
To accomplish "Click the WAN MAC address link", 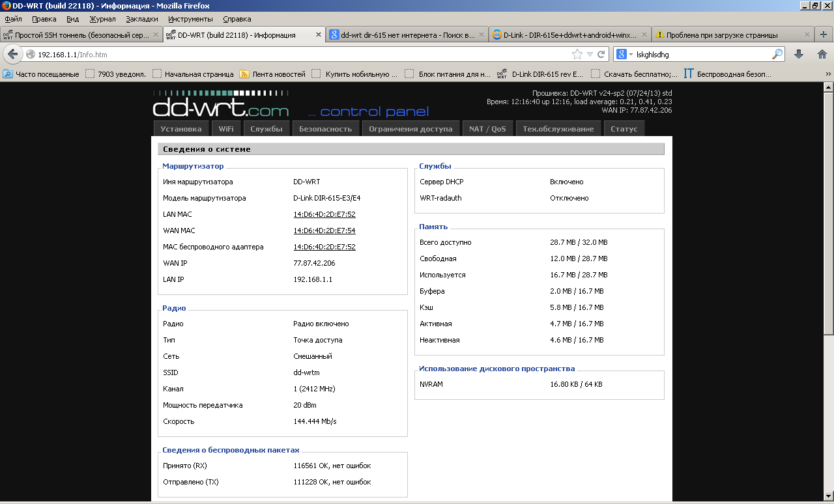I will (324, 231).
